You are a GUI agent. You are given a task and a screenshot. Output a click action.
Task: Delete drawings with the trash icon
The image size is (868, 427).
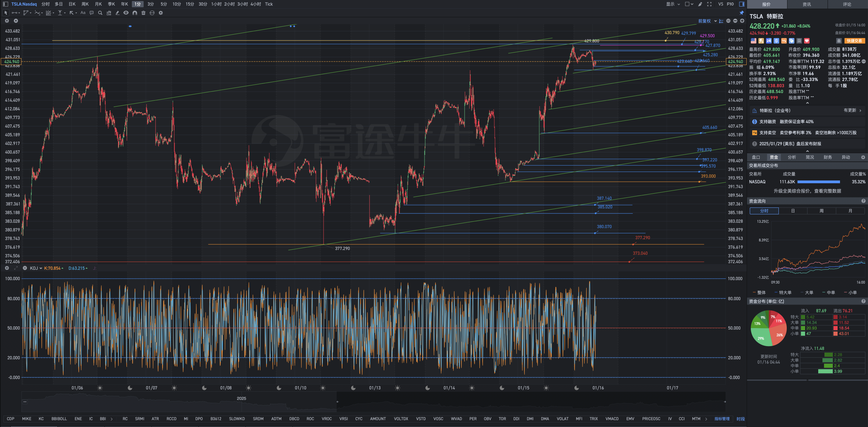[x=143, y=13]
